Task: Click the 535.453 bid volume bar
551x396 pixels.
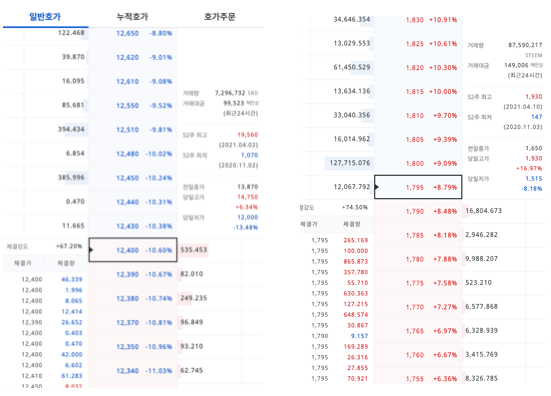Action: [x=193, y=250]
